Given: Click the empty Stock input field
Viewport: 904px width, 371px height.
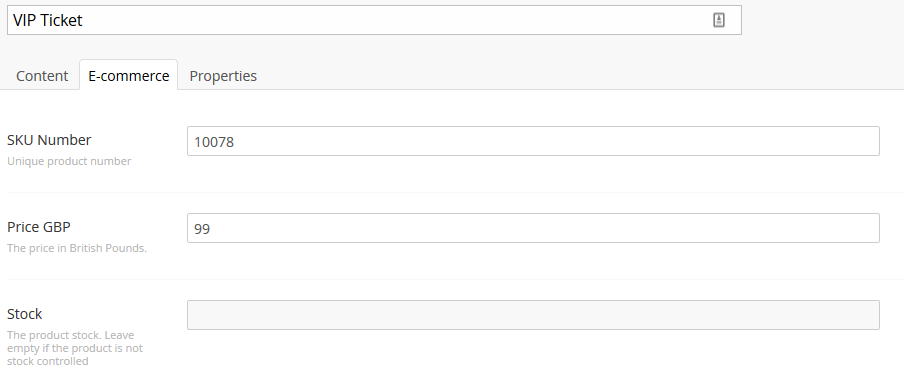Looking at the screenshot, I should 533,315.
